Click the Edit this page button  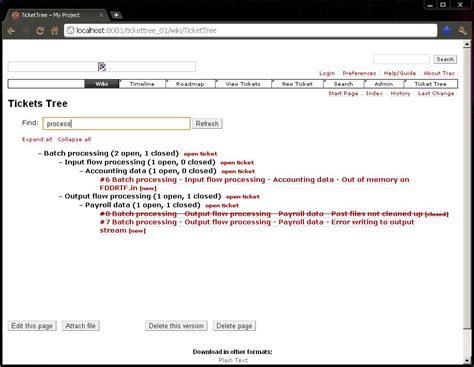32,326
